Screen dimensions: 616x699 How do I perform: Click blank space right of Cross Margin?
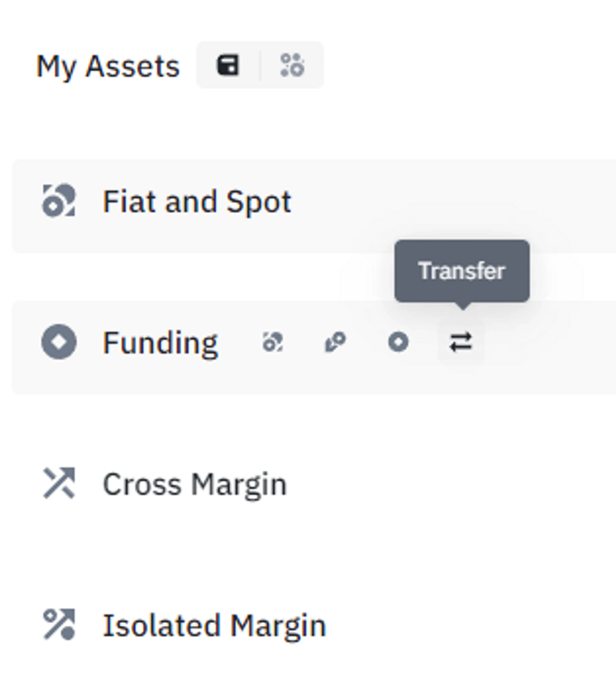(444, 484)
